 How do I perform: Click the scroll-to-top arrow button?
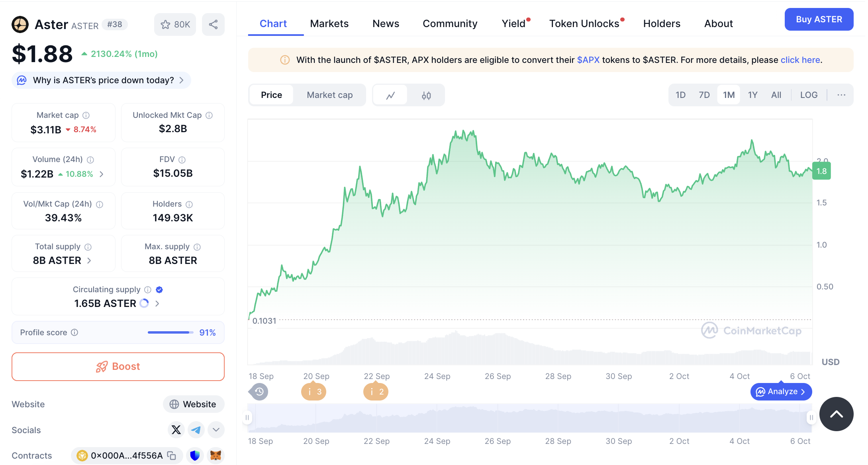(x=836, y=414)
